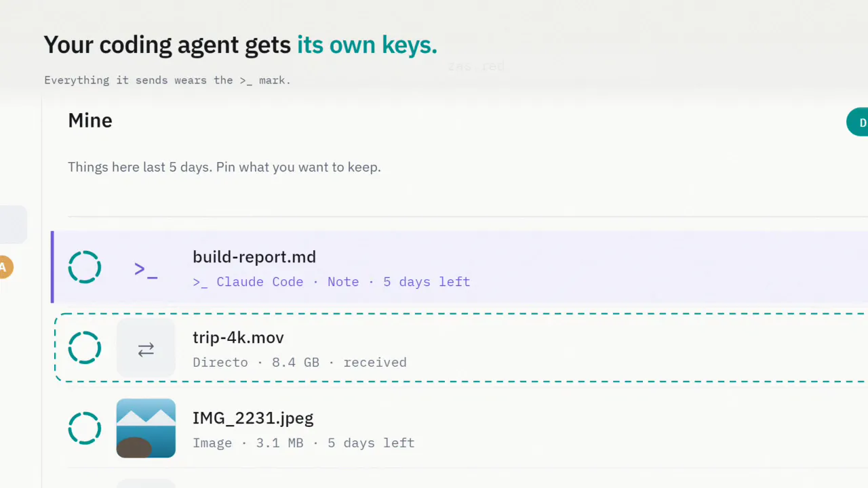The width and height of the screenshot is (868, 488).
Task: Click the orange A avatar in sidebar
Action: click(3, 267)
